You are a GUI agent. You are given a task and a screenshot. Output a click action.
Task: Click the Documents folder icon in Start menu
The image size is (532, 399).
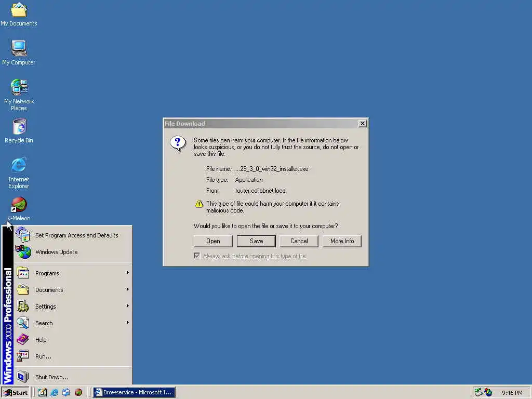(23, 289)
